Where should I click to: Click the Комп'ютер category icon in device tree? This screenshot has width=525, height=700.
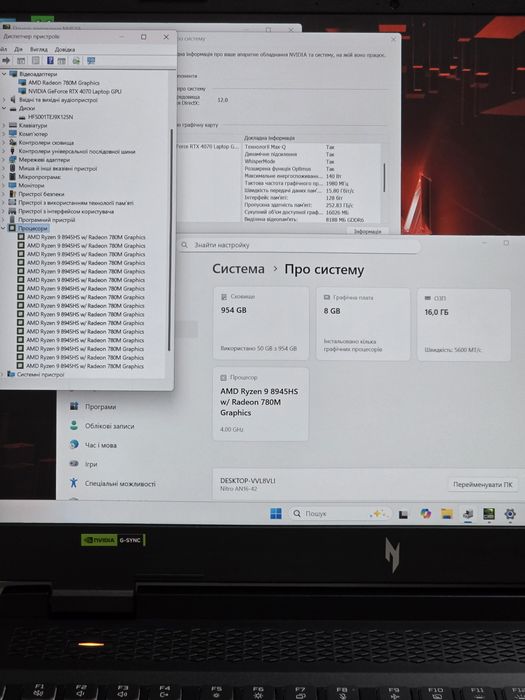[12, 134]
